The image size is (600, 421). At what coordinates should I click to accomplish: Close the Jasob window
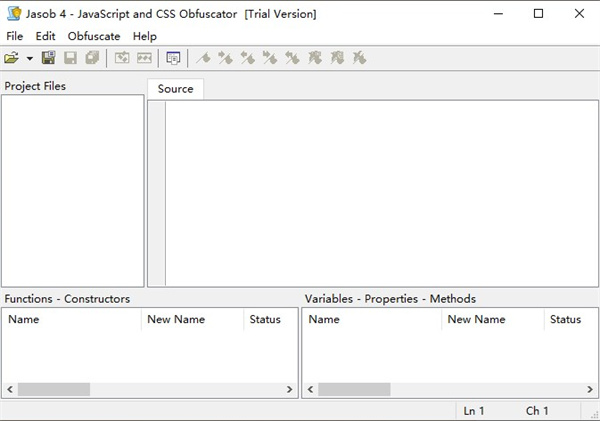click(x=579, y=14)
